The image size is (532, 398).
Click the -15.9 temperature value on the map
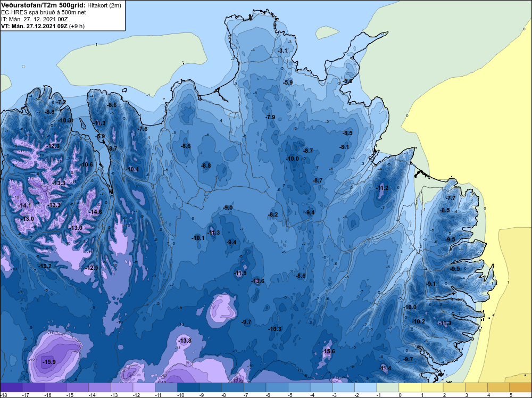pos(49,362)
